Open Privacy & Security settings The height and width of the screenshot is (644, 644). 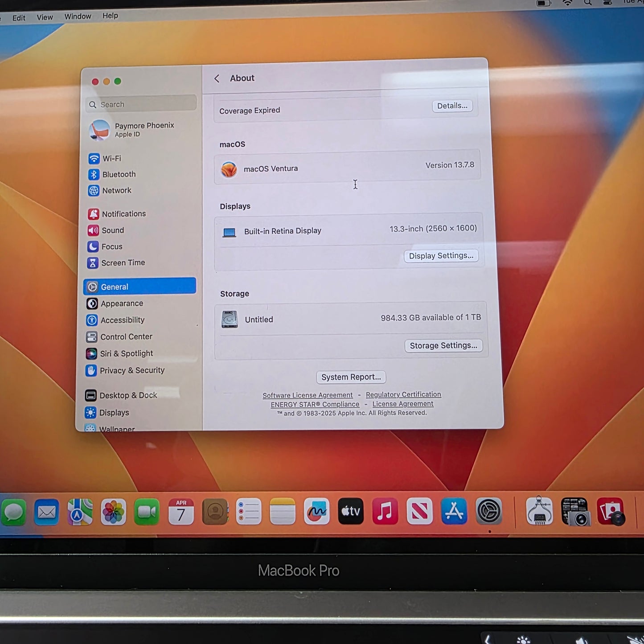132,370
